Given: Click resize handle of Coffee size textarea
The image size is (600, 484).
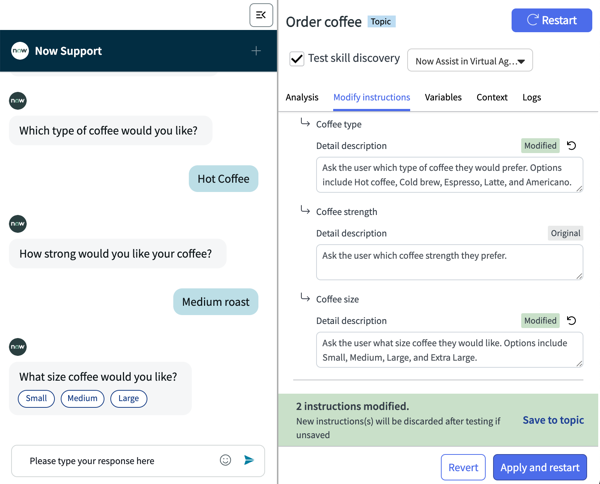Looking at the screenshot, I should (x=579, y=363).
